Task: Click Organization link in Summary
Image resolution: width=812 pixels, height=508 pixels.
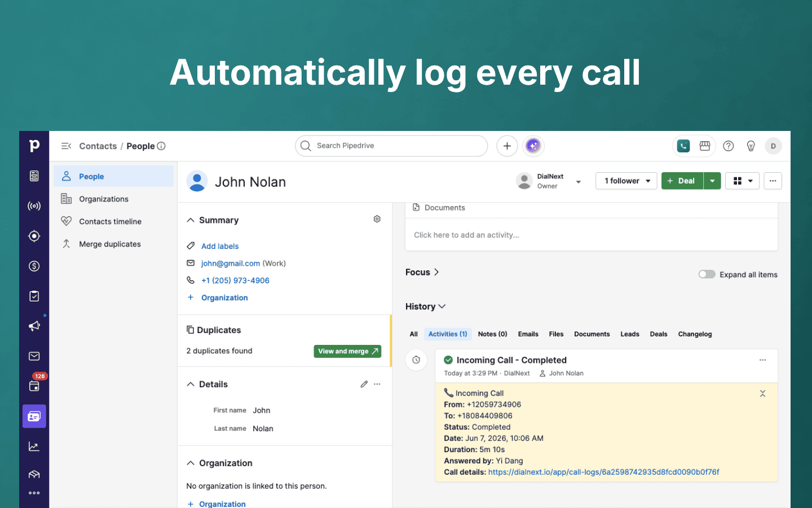Action: [x=224, y=297]
